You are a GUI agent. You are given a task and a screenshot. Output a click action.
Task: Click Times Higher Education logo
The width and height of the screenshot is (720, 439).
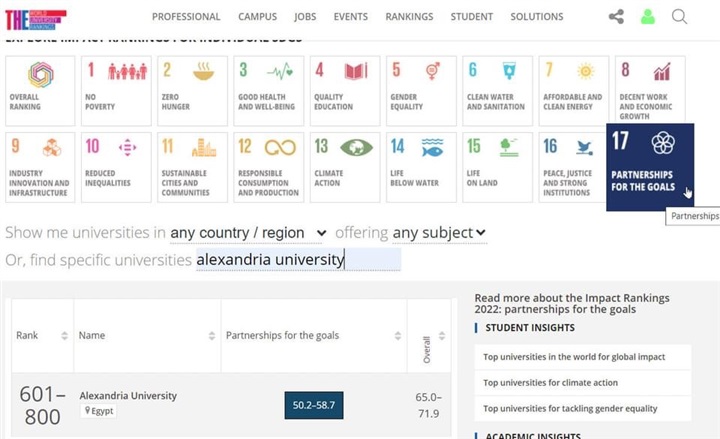click(36, 17)
